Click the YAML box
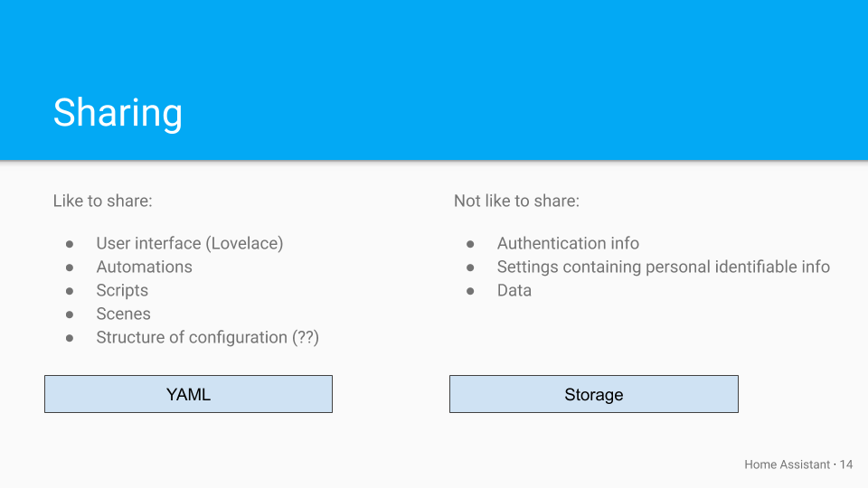 pyautogui.click(x=188, y=394)
